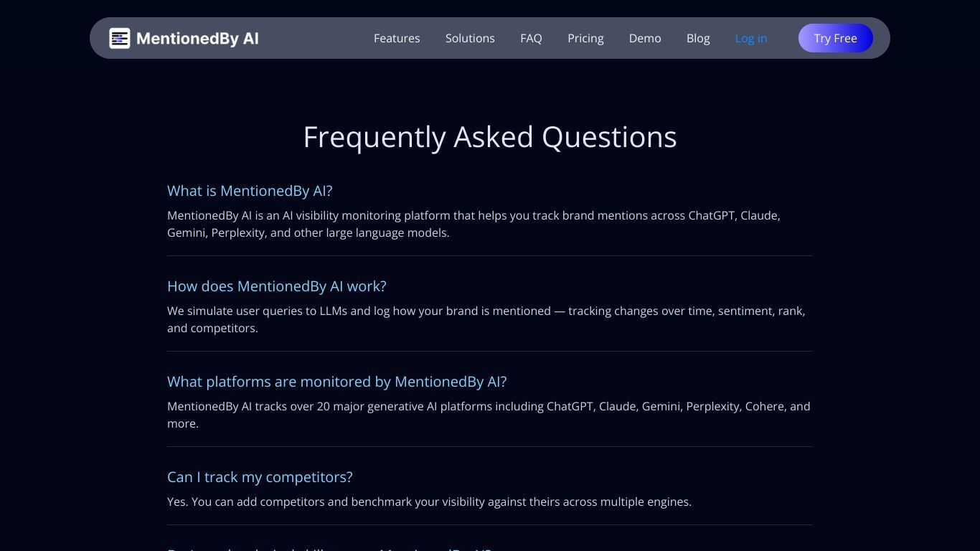980x551 pixels.
Task: Start with the Try Free button
Action: tap(836, 38)
